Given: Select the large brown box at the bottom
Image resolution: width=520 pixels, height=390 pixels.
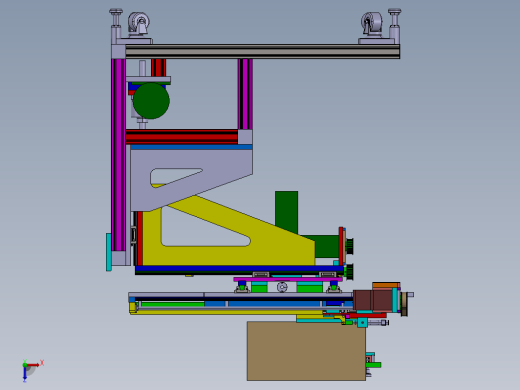Looking at the screenshot, I should [x=306, y=351].
